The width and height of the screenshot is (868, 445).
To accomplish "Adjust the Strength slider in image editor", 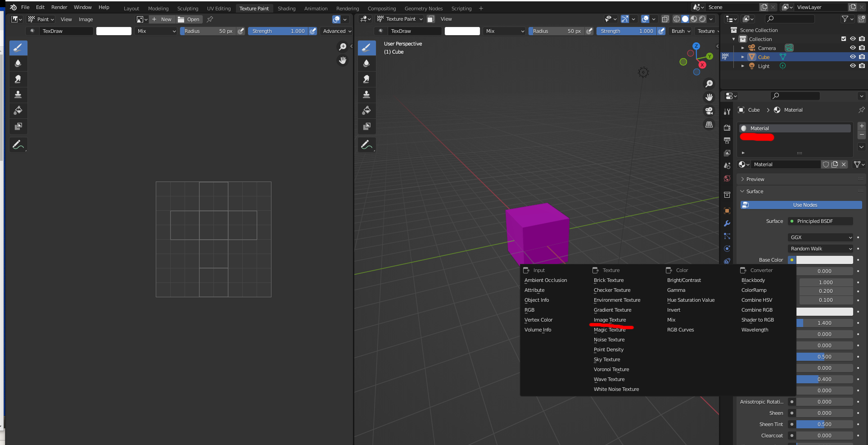I will (x=278, y=31).
